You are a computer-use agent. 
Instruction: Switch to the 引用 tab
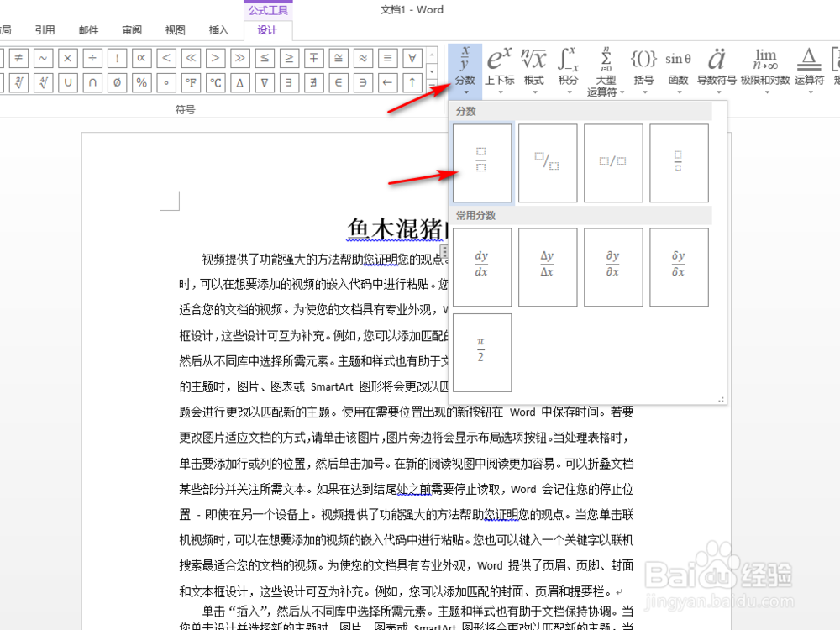pos(45,30)
